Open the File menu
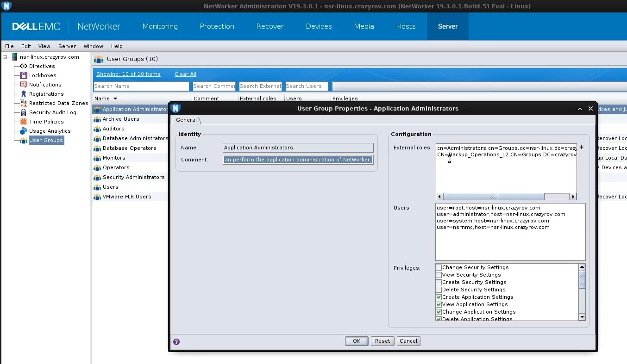 click(x=9, y=46)
